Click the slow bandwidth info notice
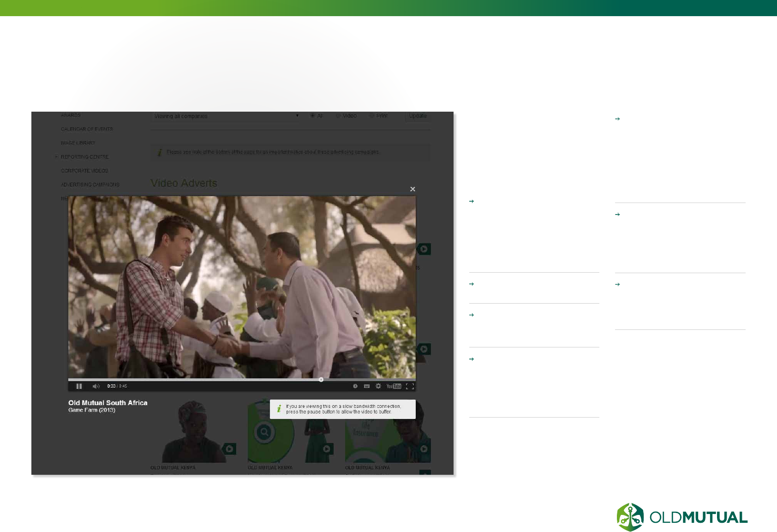Image resolution: width=777 pixels, height=532 pixels. click(343, 409)
